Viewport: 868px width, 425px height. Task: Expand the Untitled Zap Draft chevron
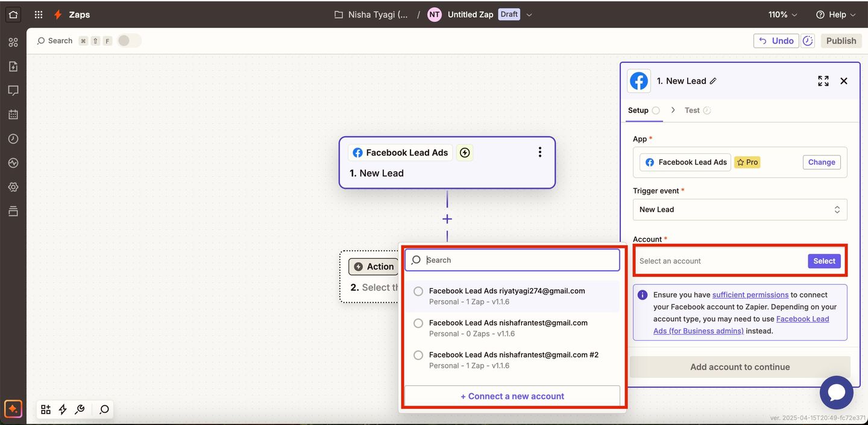pos(529,14)
